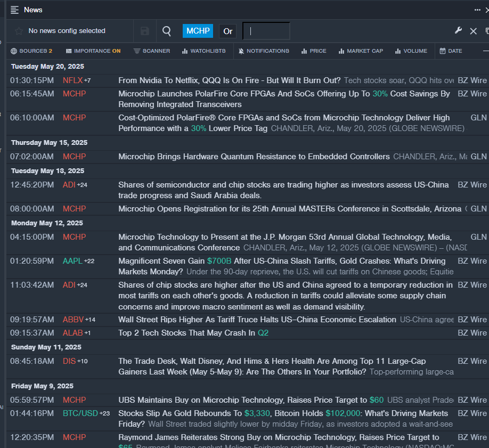Open UBS Maintains Buy on Microchip headline
489x448 pixels.
(x=251, y=400)
